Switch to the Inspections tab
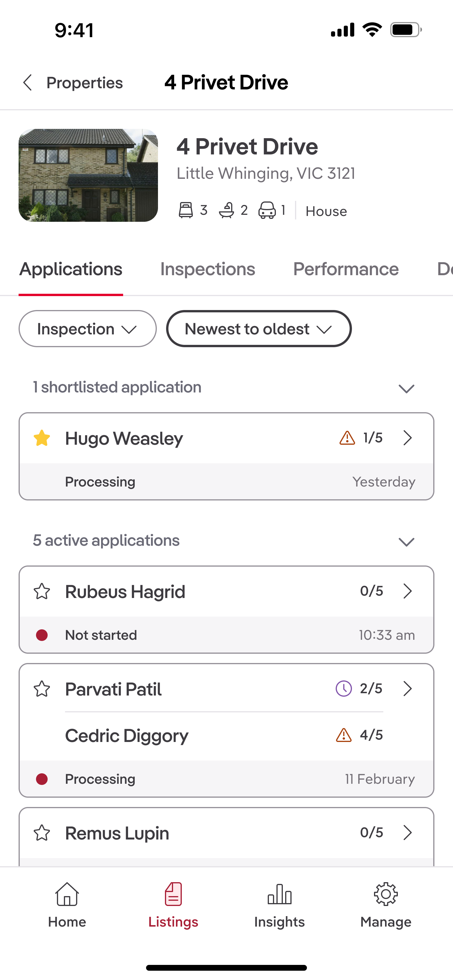The height and width of the screenshot is (980, 453). pyautogui.click(x=208, y=269)
